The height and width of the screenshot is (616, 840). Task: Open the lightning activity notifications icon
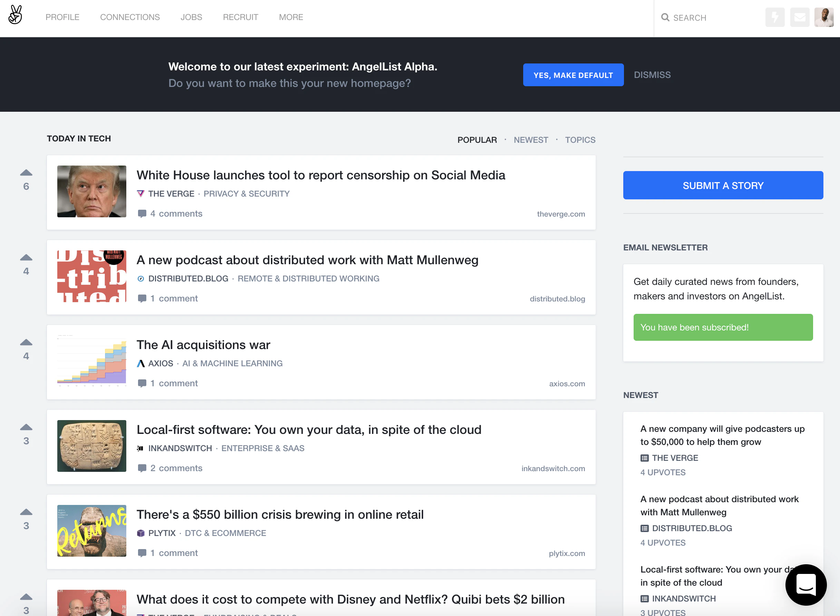pos(775,17)
